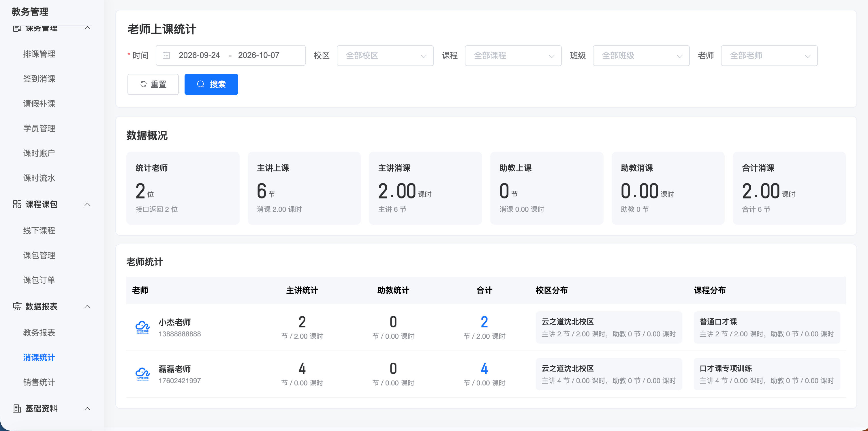
Task: Open 课包管理 menu item
Action: [x=39, y=255]
